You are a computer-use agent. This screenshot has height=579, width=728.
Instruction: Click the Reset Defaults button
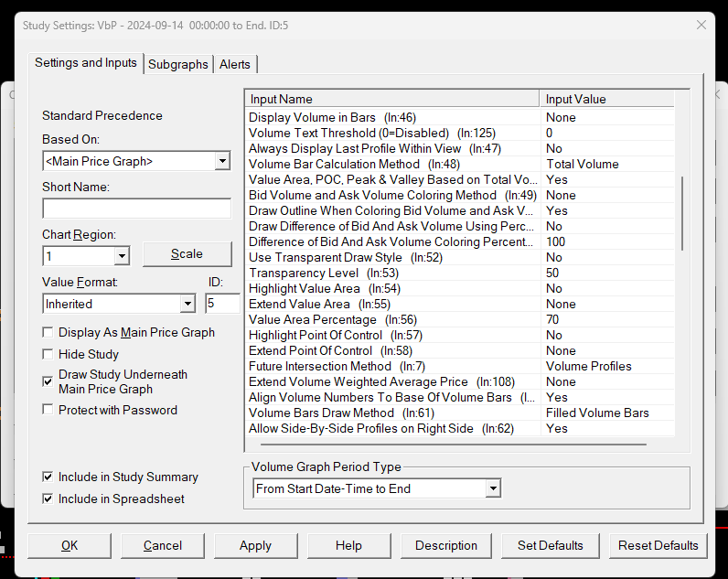point(658,545)
